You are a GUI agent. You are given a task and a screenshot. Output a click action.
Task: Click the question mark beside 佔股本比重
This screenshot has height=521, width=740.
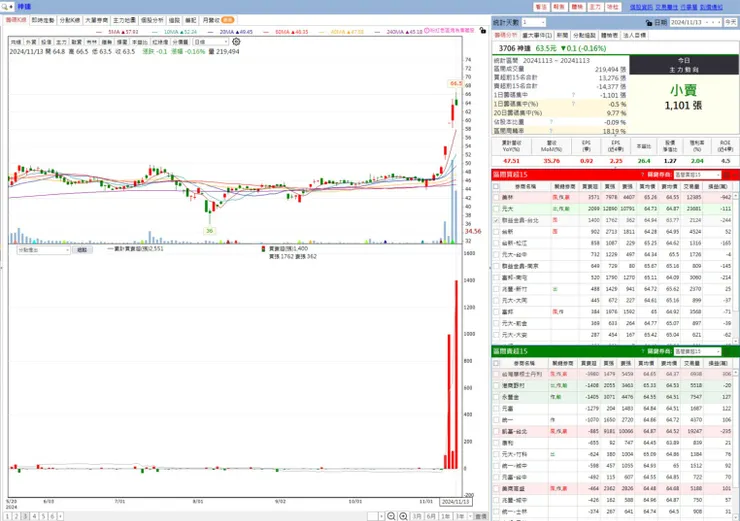point(551,122)
